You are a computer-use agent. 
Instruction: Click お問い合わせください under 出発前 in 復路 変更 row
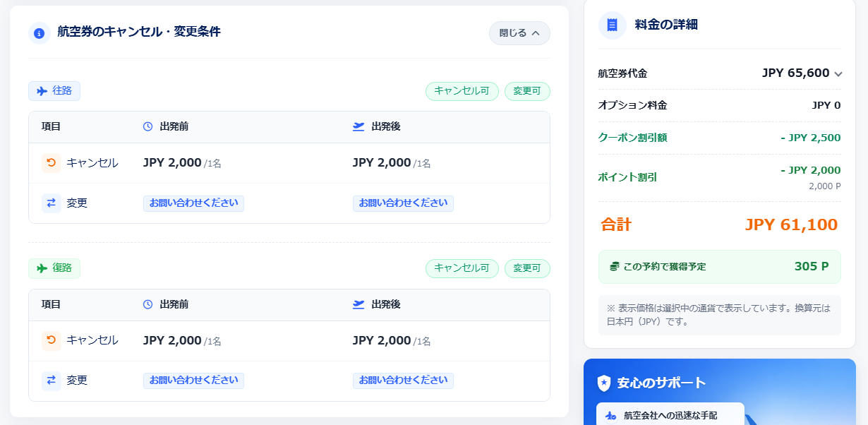(193, 381)
